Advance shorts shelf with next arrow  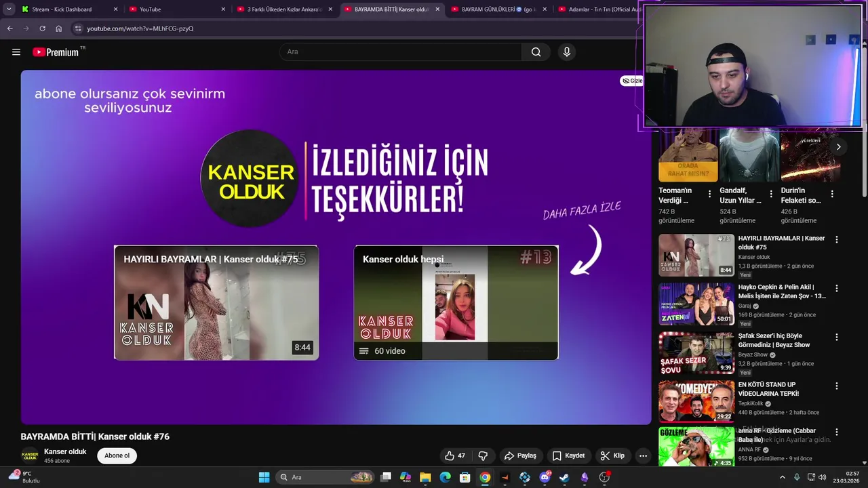tap(838, 146)
